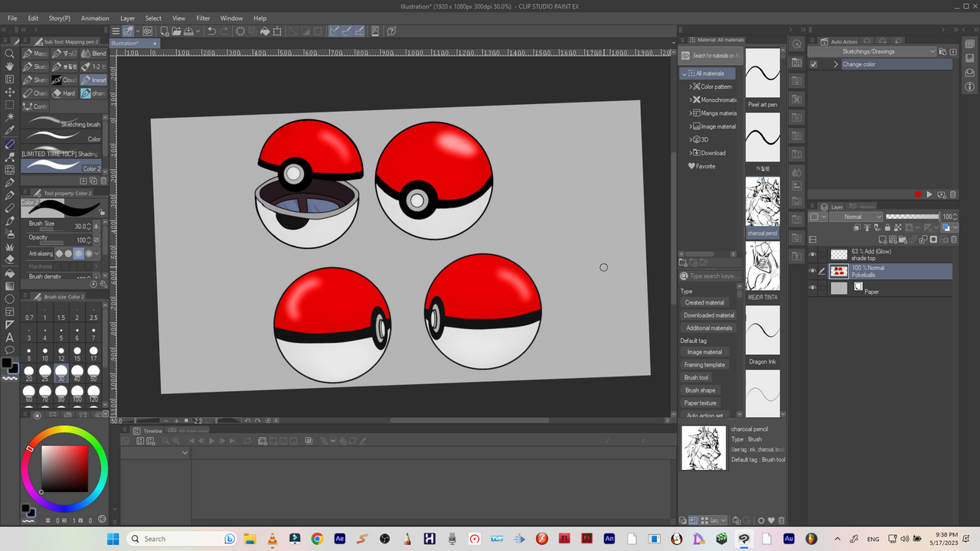Click the Fill icon in command bar

265,31
